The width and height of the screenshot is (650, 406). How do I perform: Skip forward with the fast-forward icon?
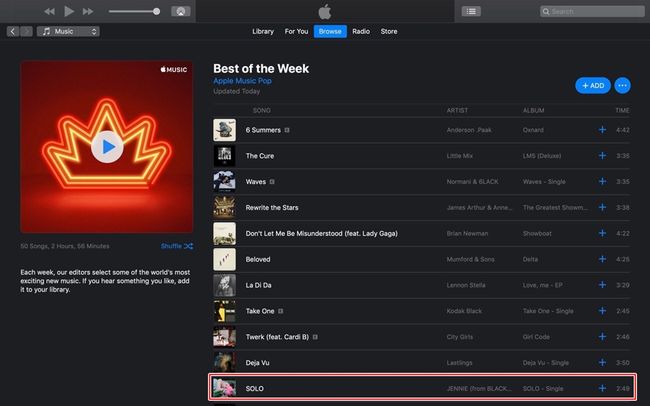88,11
